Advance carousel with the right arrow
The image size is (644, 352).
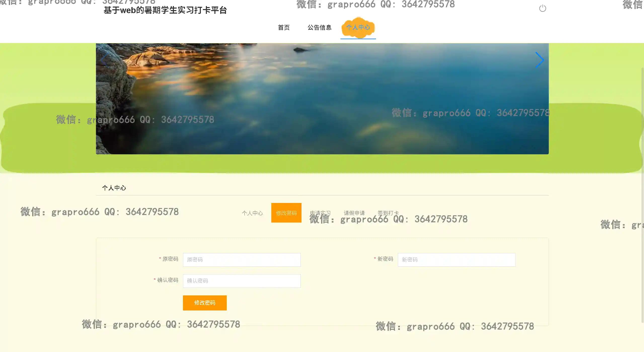pos(539,60)
